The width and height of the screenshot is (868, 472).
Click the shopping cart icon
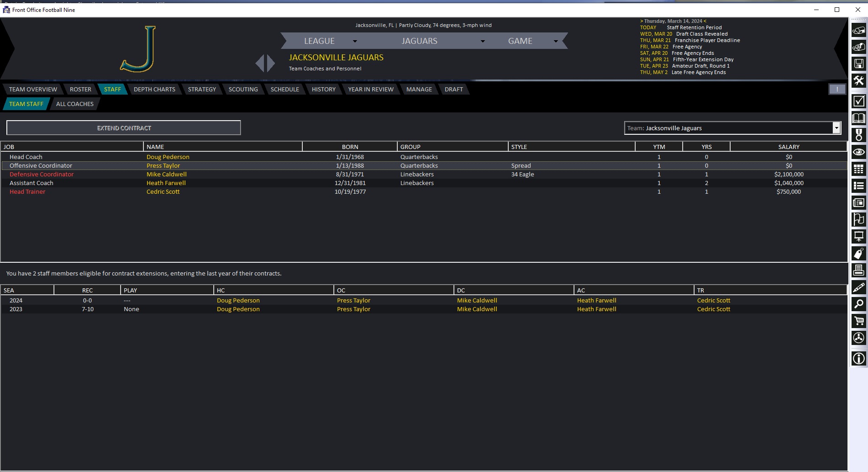pos(858,321)
